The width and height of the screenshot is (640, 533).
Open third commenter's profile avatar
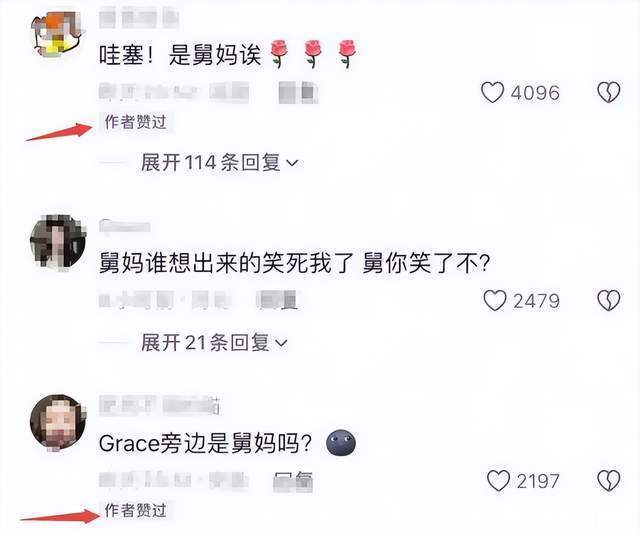click(x=58, y=422)
